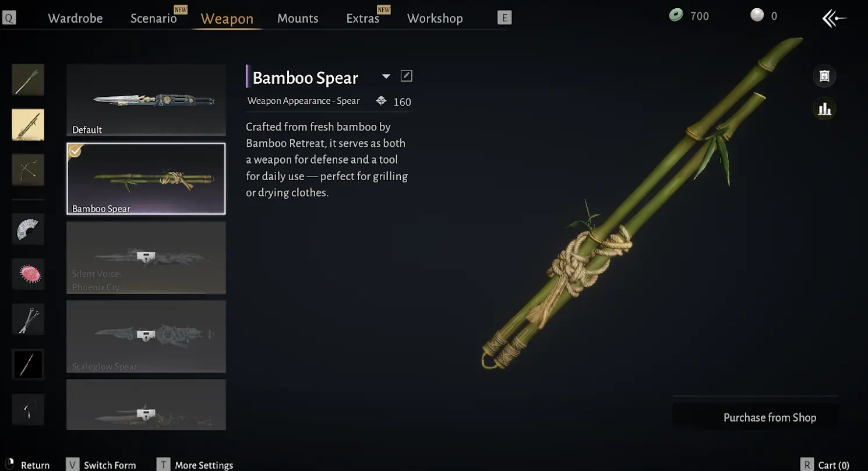This screenshot has width=868, height=471.
Task: Select the Default spear thumbnail
Action: pyautogui.click(x=146, y=100)
